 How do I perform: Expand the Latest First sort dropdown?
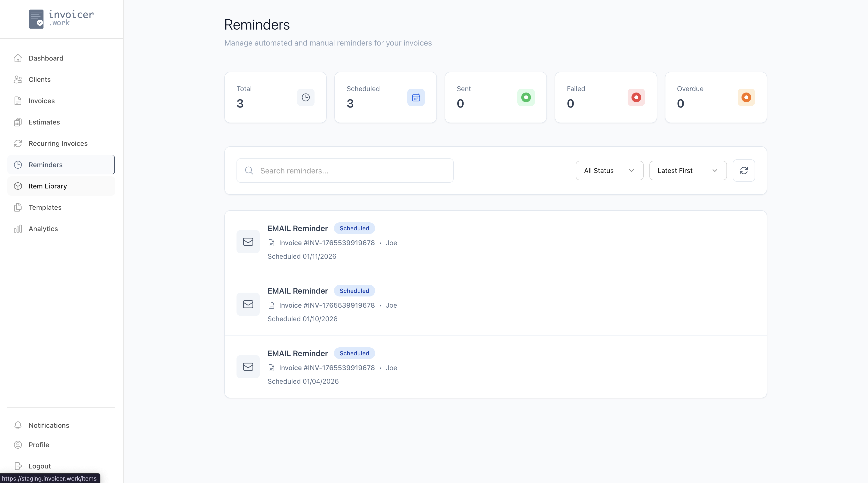tap(688, 171)
